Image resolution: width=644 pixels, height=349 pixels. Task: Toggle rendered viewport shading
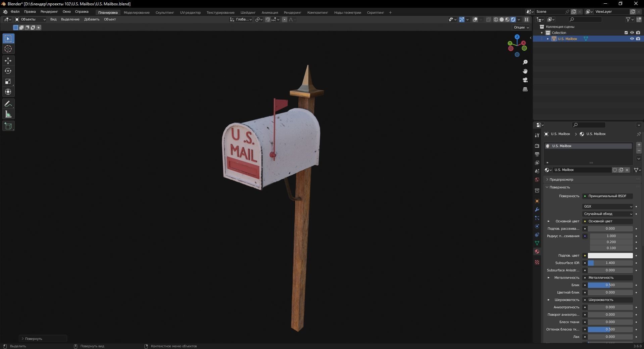tap(513, 19)
